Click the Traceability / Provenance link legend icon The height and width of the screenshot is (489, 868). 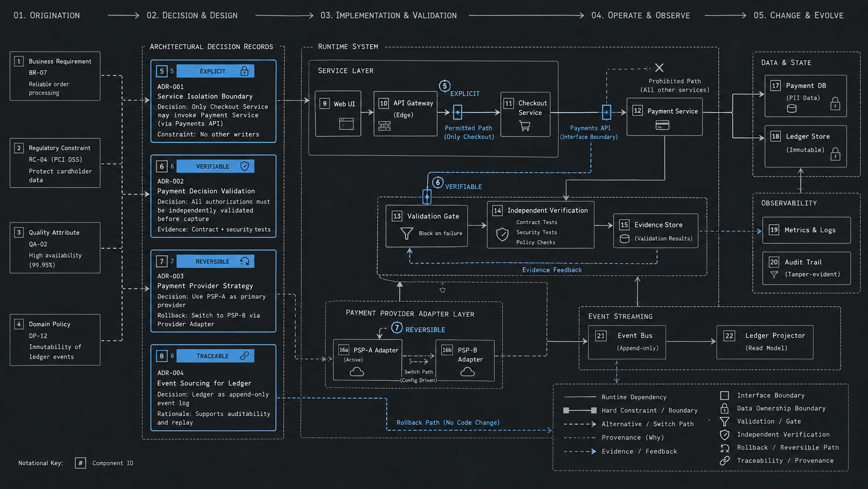point(725,460)
